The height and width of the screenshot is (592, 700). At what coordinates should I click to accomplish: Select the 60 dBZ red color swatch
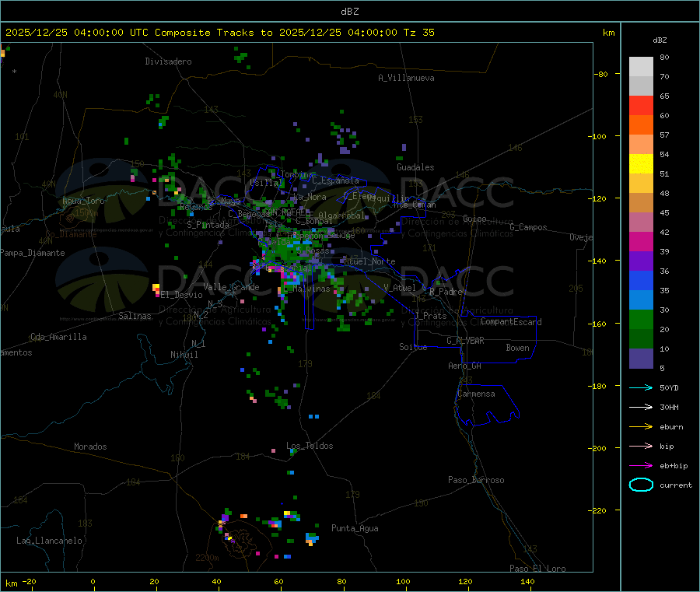pos(641,105)
